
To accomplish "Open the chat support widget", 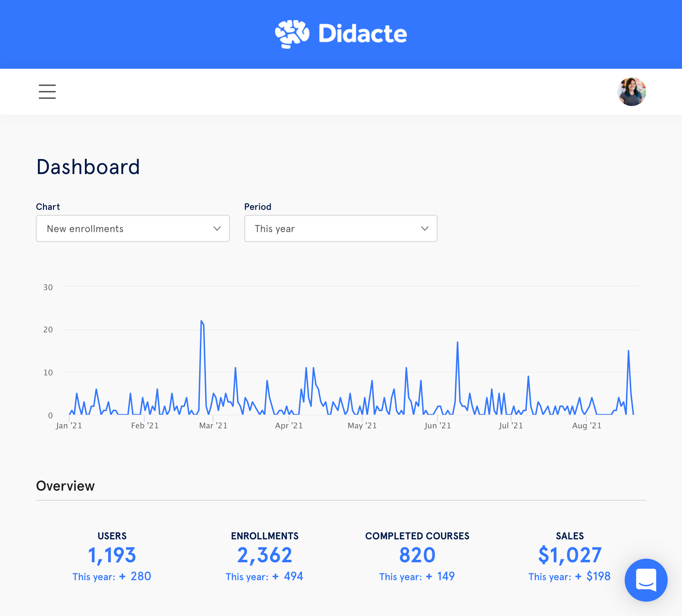I will (646, 580).
